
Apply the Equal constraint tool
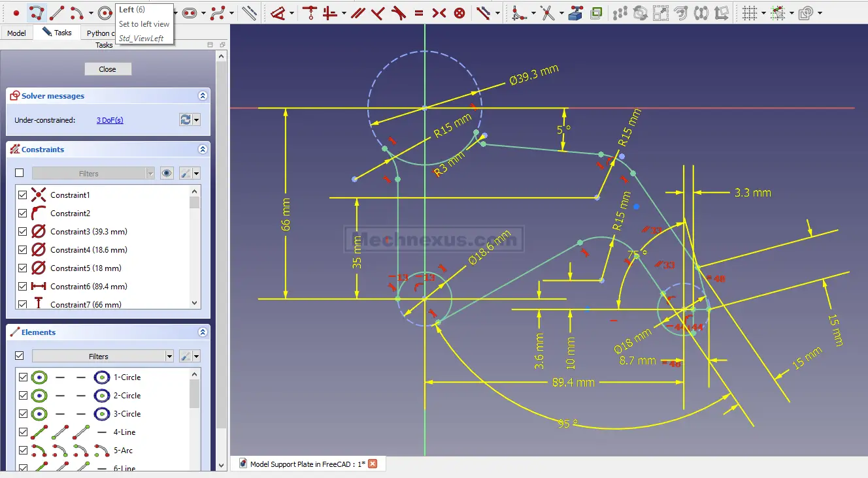click(419, 12)
